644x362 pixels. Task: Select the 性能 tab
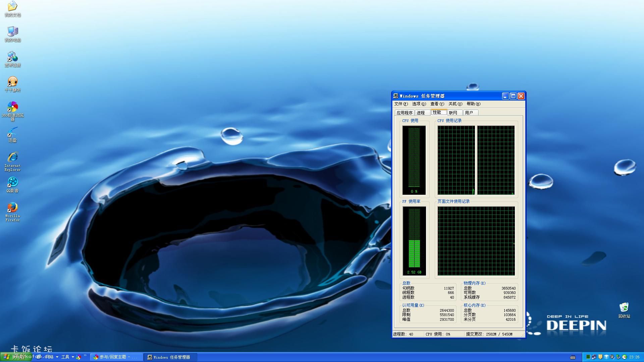[438, 112]
